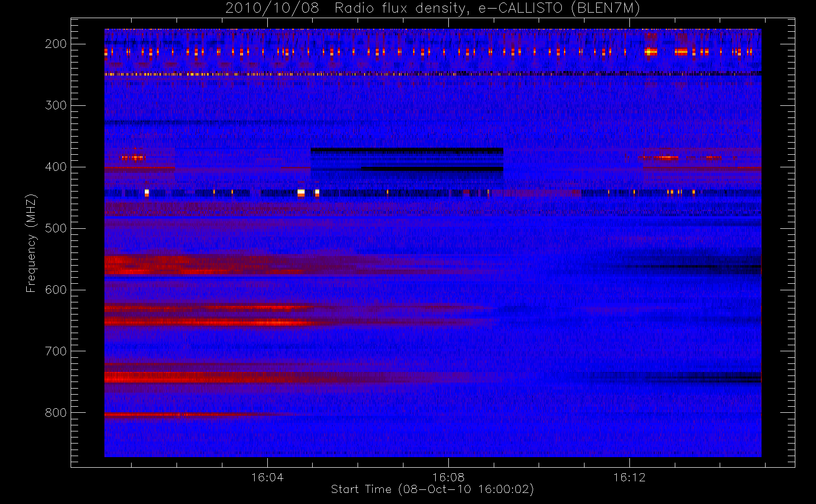The height and width of the screenshot is (504, 816).
Task: Click the 16:04 time tick label
Action: click(x=267, y=477)
